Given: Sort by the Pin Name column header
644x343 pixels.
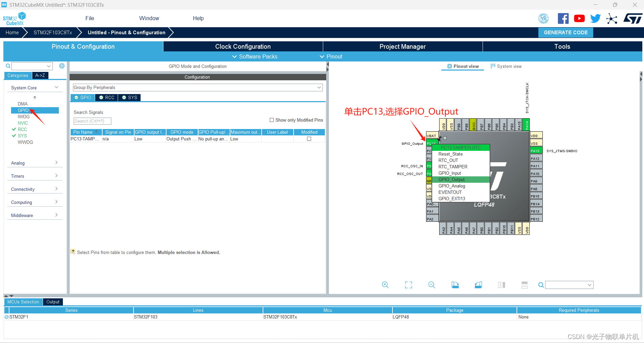Looking at the screenshot, I should tap(86, 132).
